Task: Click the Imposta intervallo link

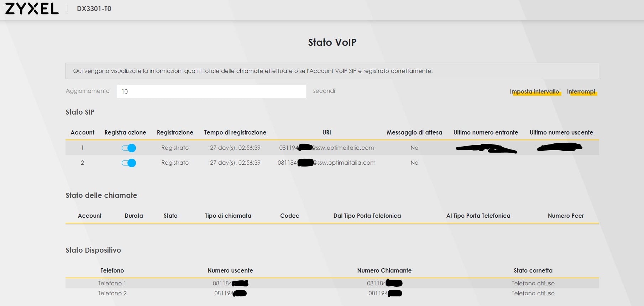Action: pos(534,91)
